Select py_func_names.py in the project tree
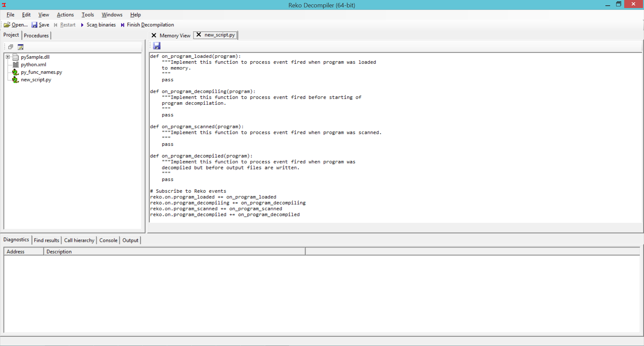This screenshot has height=346, width=644. (x=42, y=72)
